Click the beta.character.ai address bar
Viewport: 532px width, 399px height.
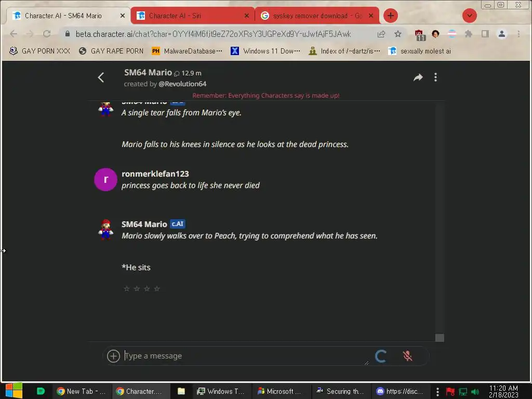[x=213, y=34]
